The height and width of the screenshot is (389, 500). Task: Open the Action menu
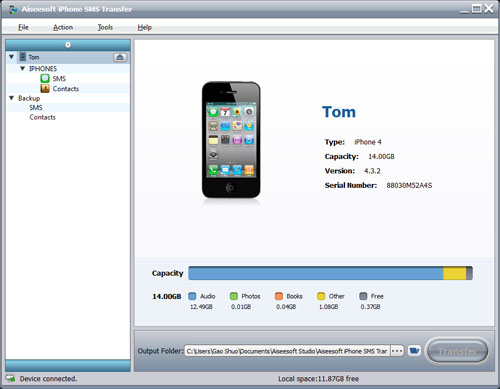click(63, 27)
